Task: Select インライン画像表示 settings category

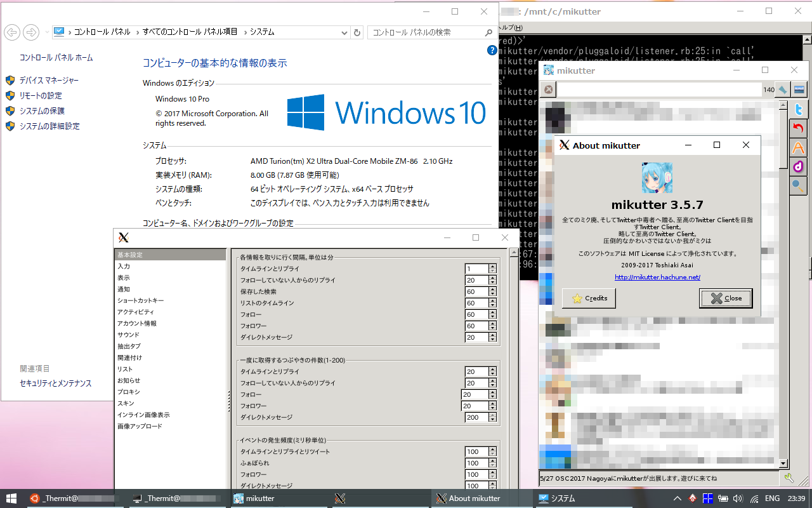Action: (x=170, y=415)
